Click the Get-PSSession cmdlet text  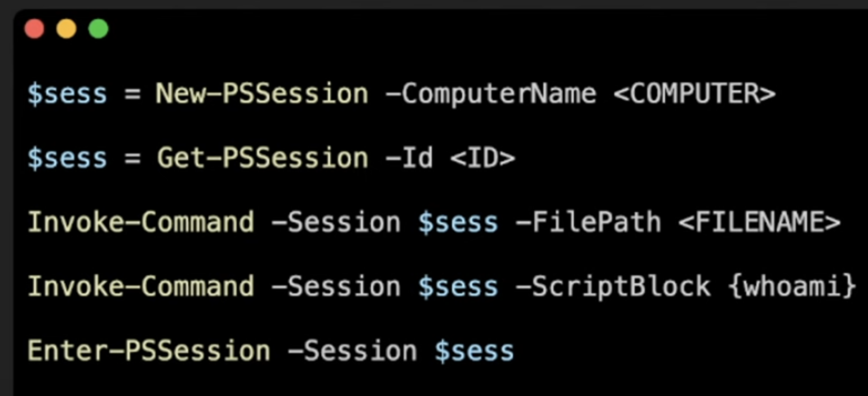pyautogui.click(x=262, y=158)
